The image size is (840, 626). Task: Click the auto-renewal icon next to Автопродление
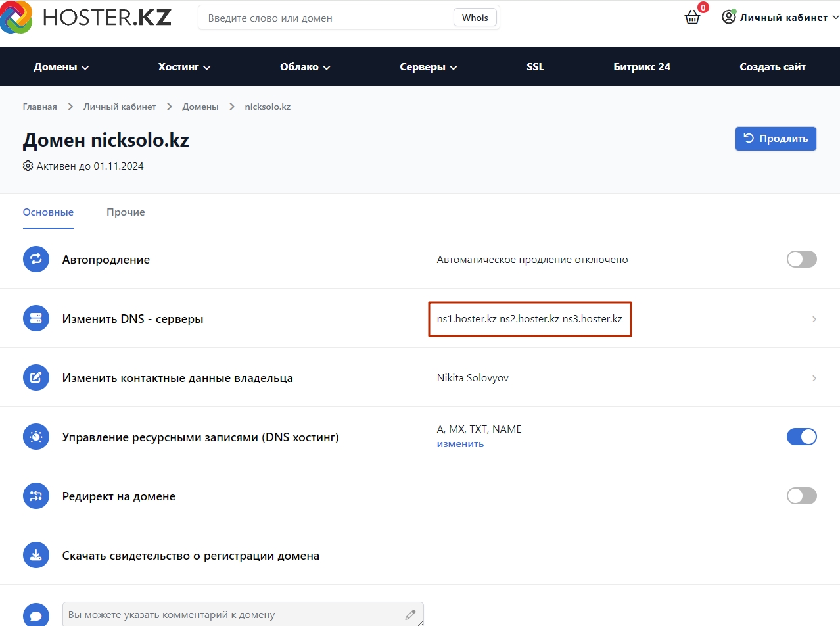[36, 259]
